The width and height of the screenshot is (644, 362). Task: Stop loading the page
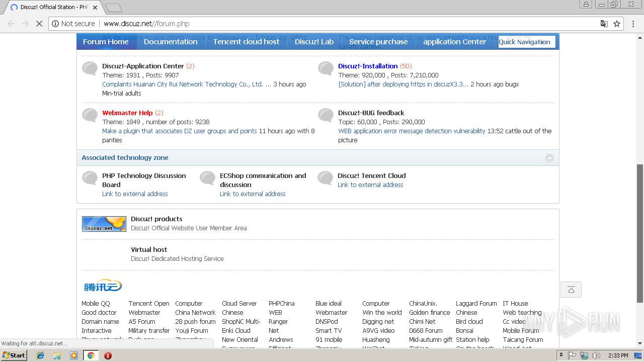[39, 24]
